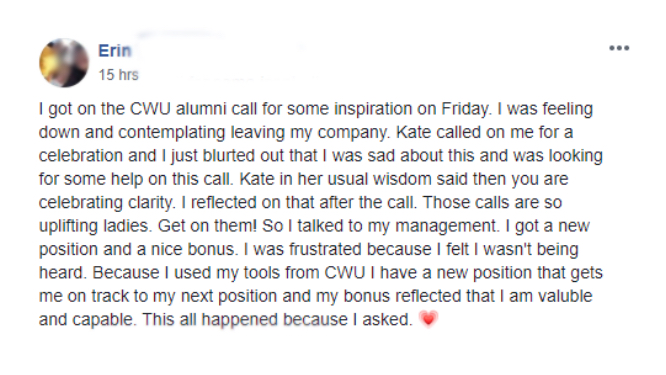Open Erin's round profile picture
Image resolution: width=666 pixels, height=375 pixels.
(64, 63)
